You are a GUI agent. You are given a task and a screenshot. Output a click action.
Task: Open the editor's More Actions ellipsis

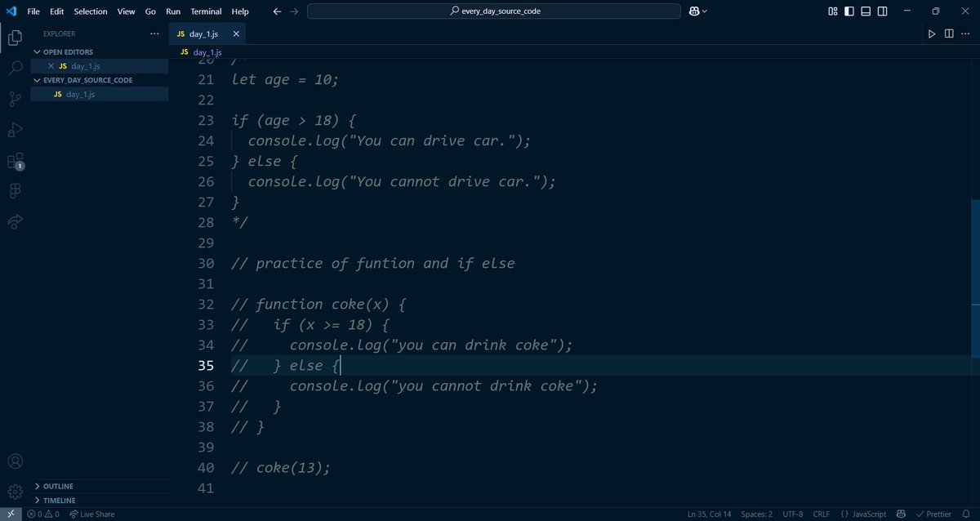(966, 33)
